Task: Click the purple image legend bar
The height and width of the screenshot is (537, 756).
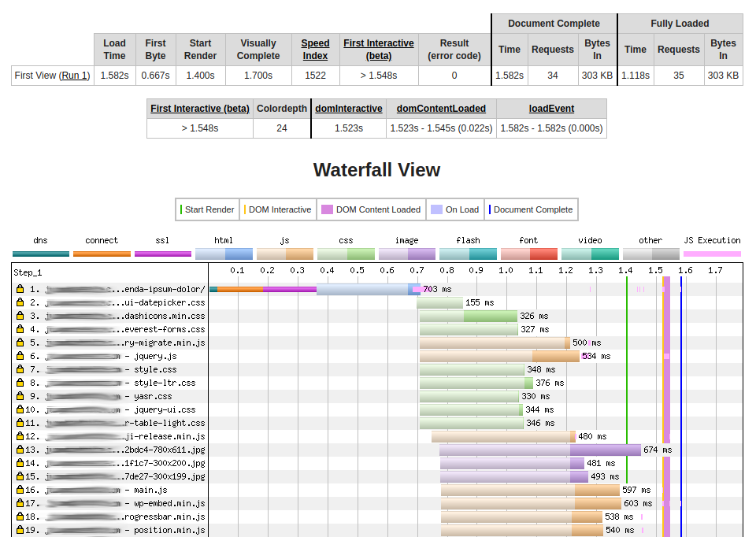Action: (406, 253)
